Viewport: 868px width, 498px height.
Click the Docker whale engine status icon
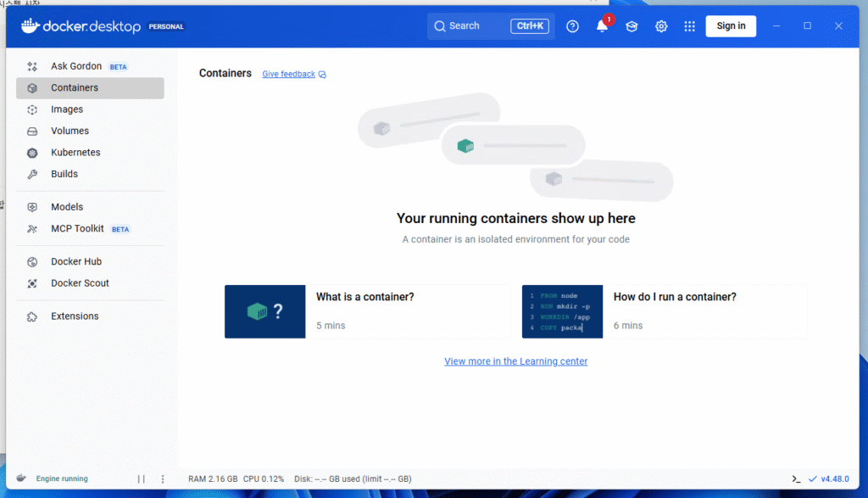(22, 478)
